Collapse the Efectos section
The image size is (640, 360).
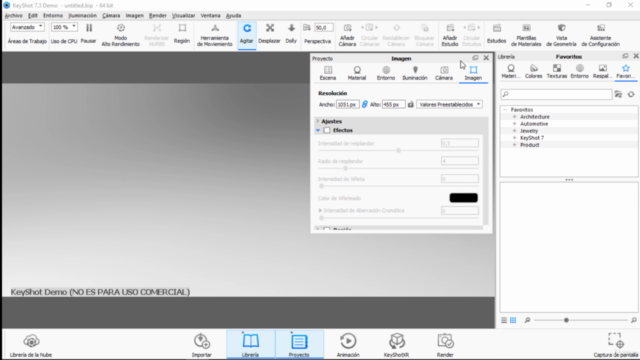pos(318,130)
